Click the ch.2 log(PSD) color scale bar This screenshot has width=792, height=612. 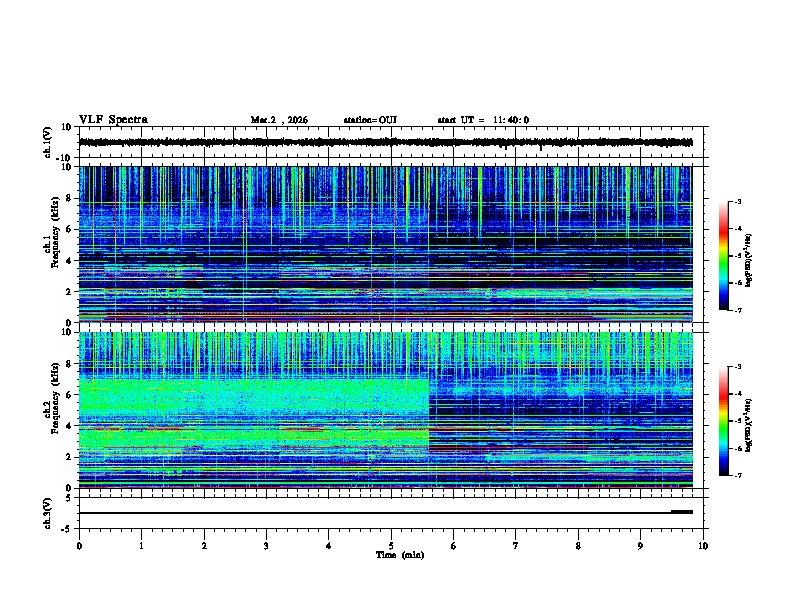(723, 421)
